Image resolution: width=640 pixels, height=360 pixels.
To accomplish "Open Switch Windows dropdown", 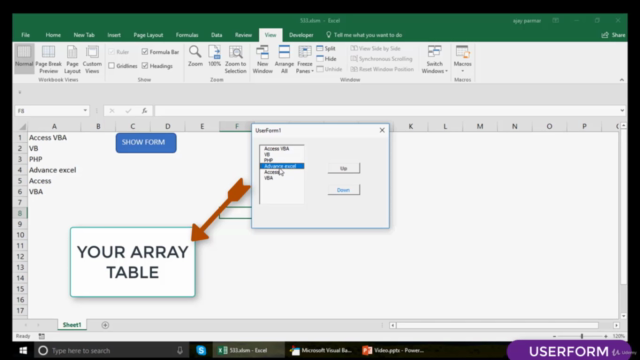I will (x=434, y=59).
